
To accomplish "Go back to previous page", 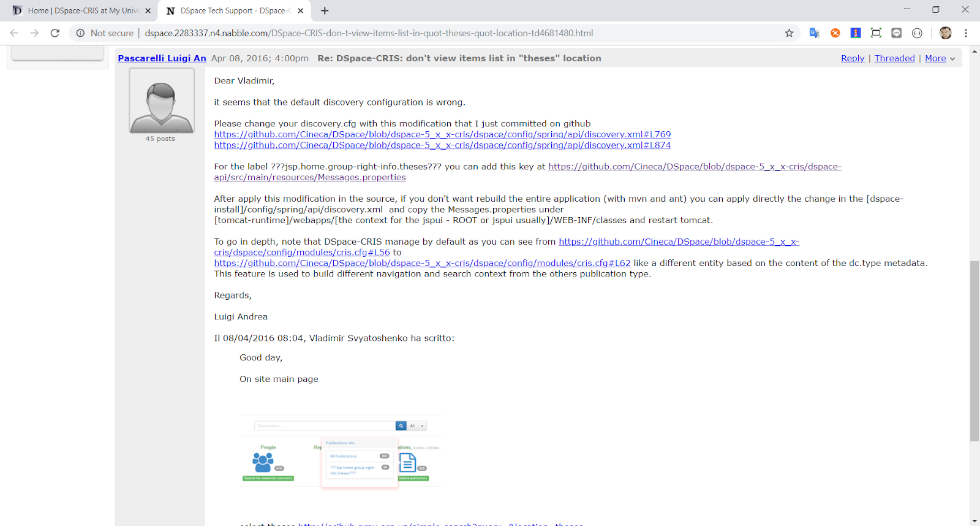I will coord(14,33).
